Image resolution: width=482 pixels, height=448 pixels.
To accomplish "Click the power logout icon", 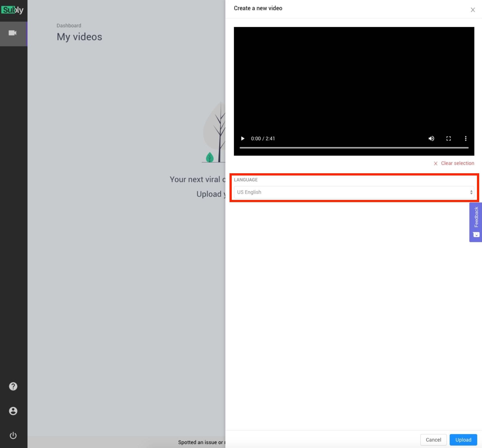I will pyautogui.click(x=13, y=435).
